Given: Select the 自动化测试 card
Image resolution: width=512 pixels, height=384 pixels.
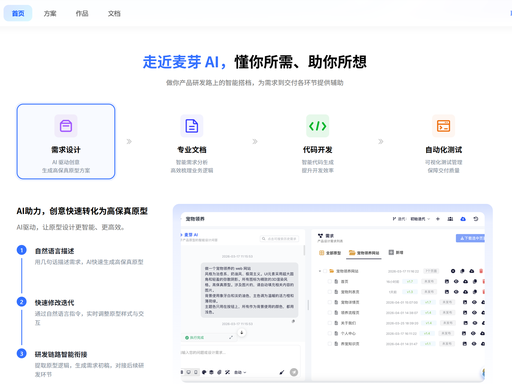Looking at the screenshot, I should pyautogui.click(x=444, y=141).
